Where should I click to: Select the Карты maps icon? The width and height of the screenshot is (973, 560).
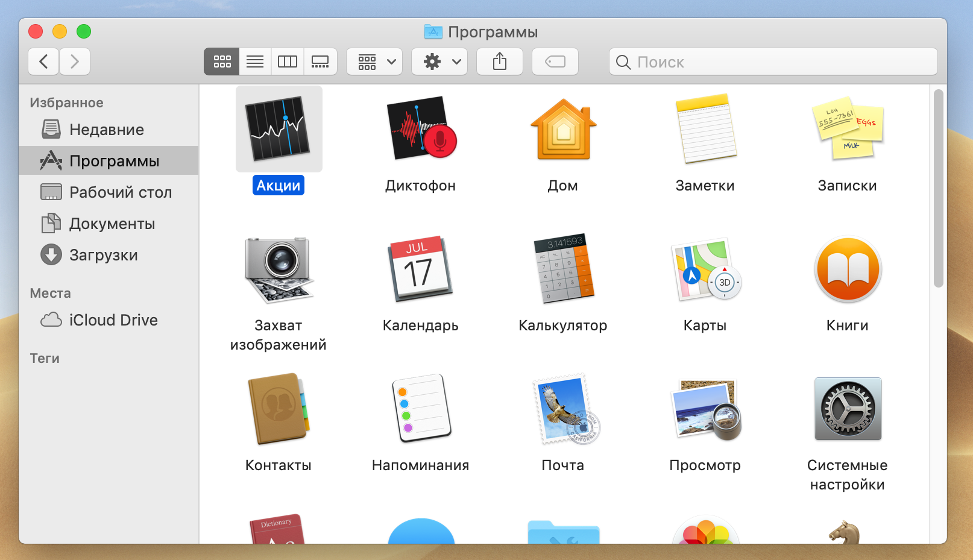(705, 269)
